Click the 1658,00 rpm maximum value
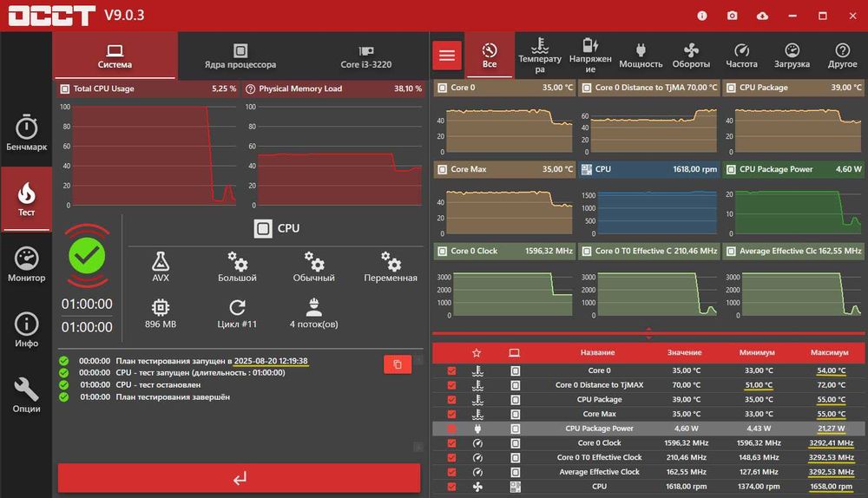 [x=831, y=487]
